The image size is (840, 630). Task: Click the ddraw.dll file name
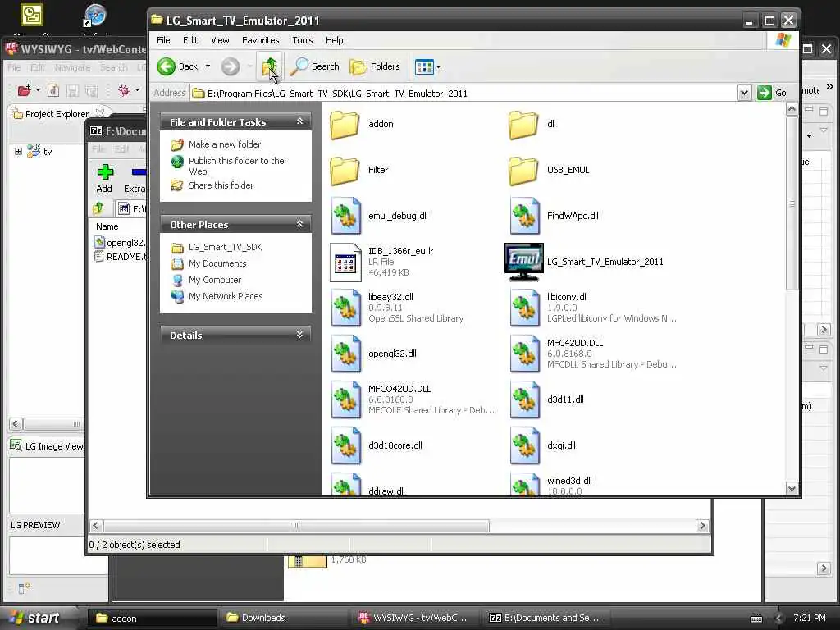(386, 491)
